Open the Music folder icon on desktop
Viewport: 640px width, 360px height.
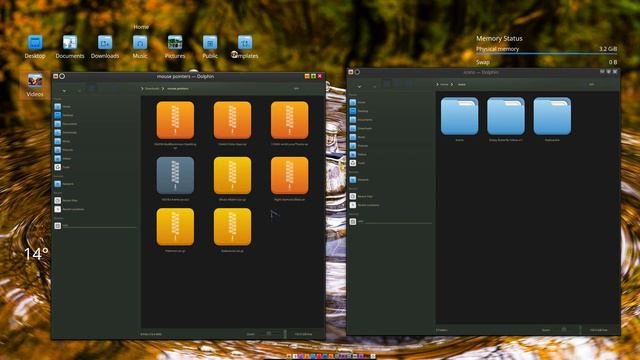tap(140, 47)
